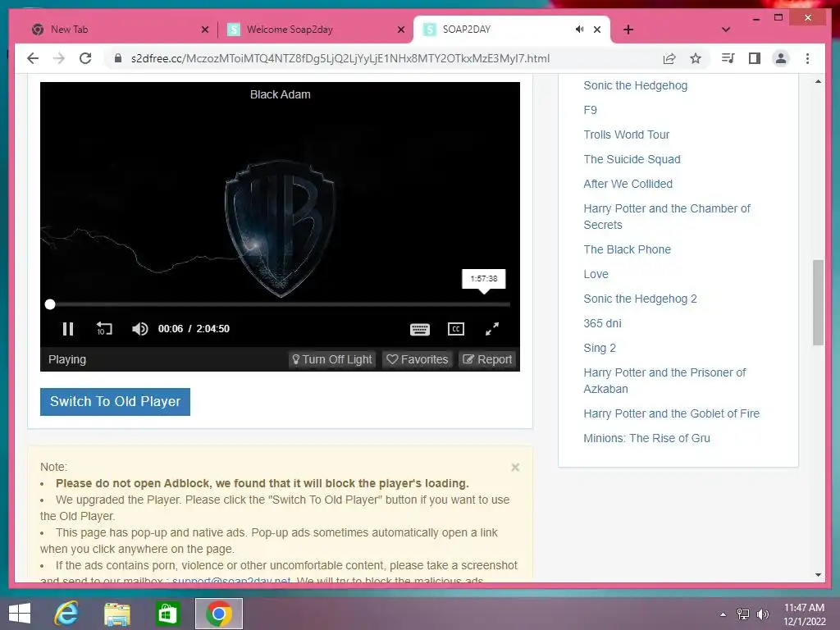Go forward in browser history
This screenshot has width=840, height=630.
tap(59, 58)
